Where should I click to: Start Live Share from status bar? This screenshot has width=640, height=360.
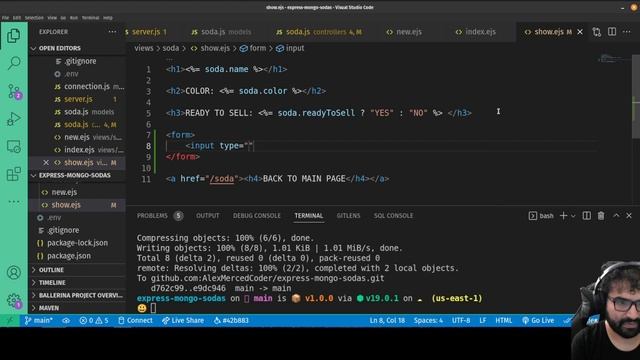click(183, 320)
